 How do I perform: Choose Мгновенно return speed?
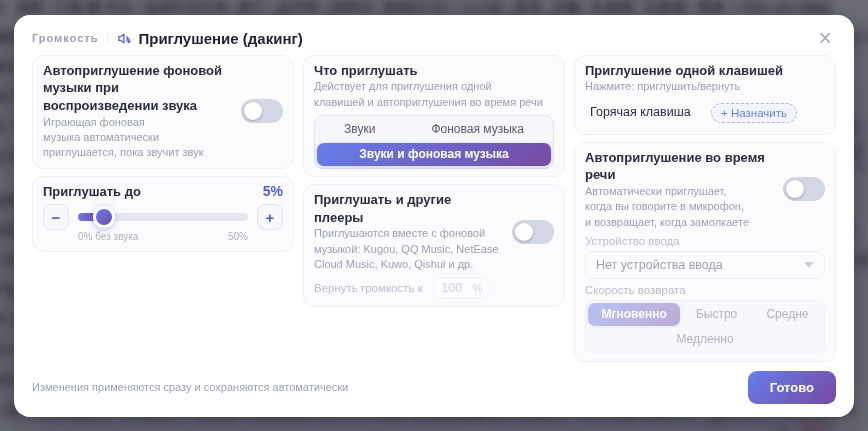pos(634,314)
